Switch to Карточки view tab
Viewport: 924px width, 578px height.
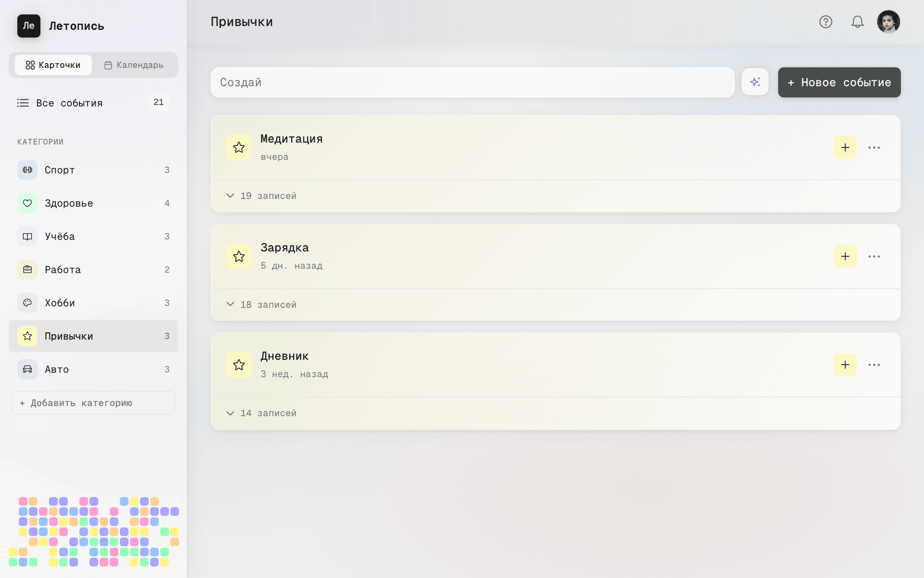[x=53, y=65]
